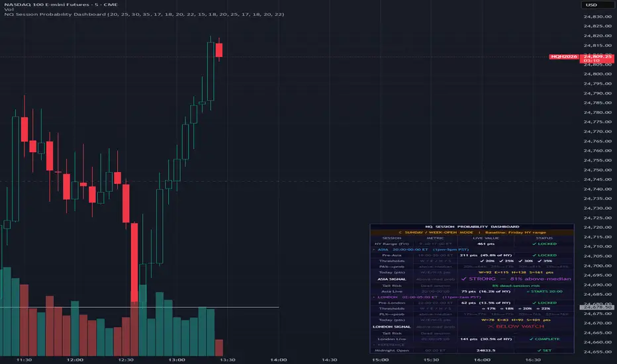
Task: Click the 13:00 time axis label
Action: pos(177,359)
